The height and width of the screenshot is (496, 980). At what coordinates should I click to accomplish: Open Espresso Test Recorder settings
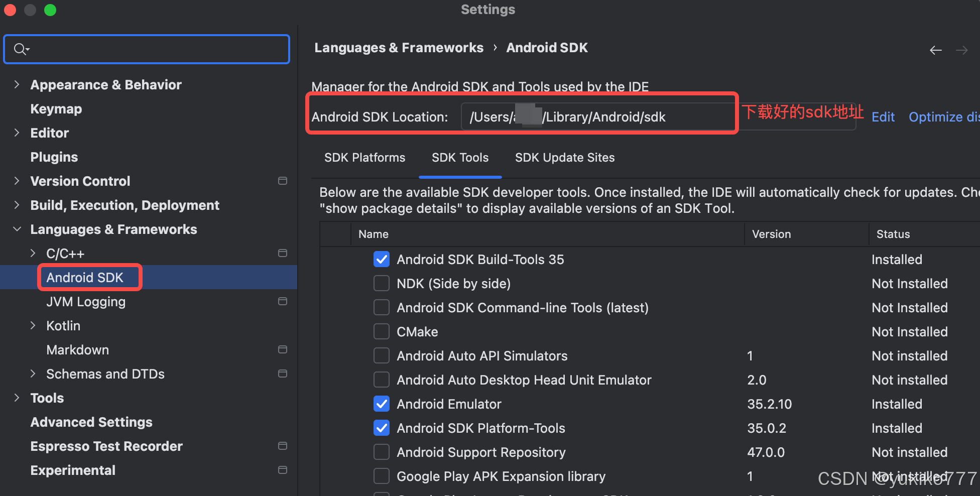coord(106,446)
